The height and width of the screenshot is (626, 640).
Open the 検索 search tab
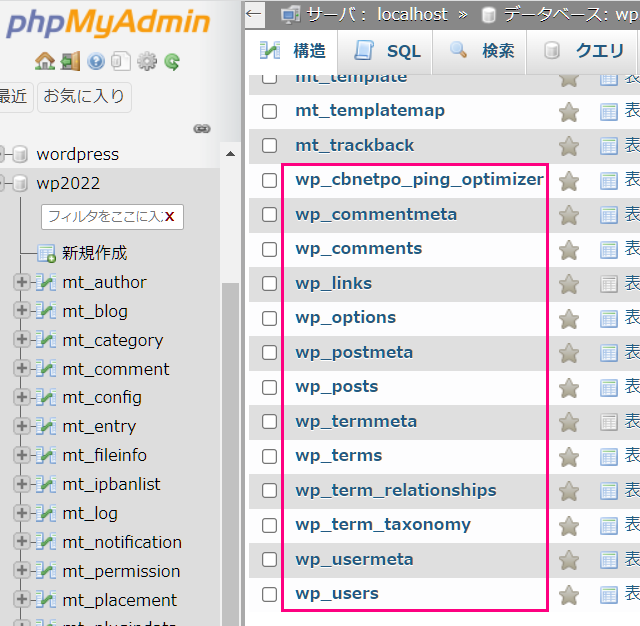pyautogui.click(x=480, y=51)
